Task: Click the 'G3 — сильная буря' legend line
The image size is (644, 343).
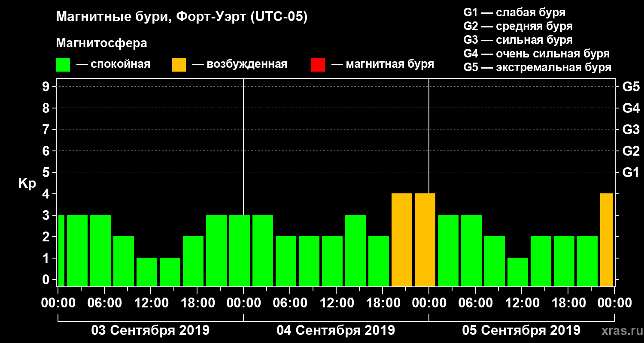Action: [518, 40]
